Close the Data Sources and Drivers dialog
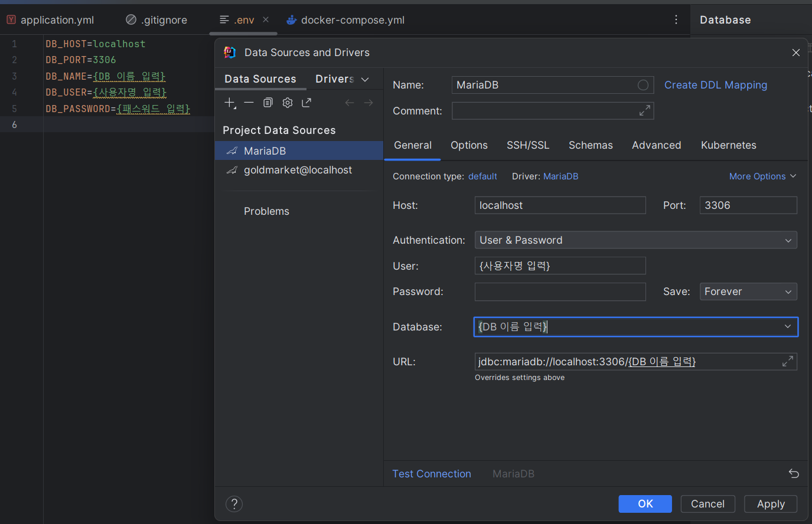Screen dimensions: 812x524 pos(796,53)
